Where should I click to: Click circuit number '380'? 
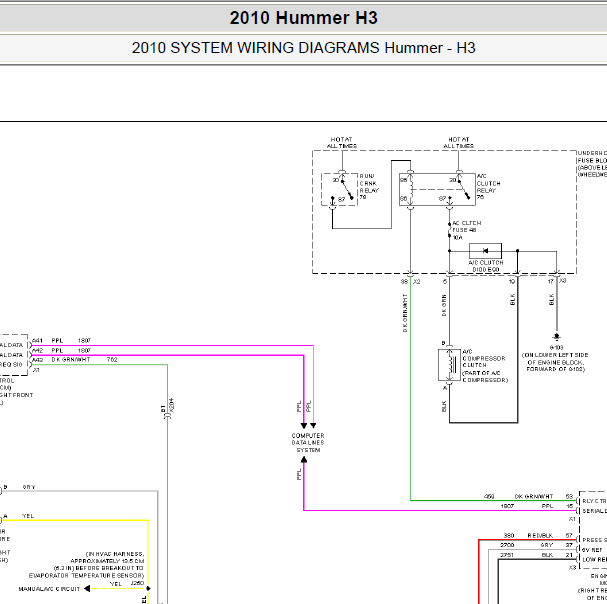(x=509, y=535)
